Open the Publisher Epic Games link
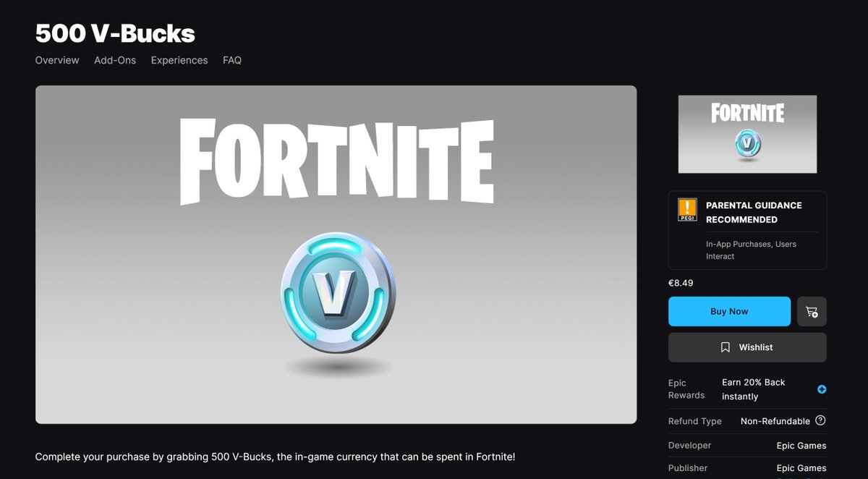Screen dimensions: 868x479 (801, 467)
